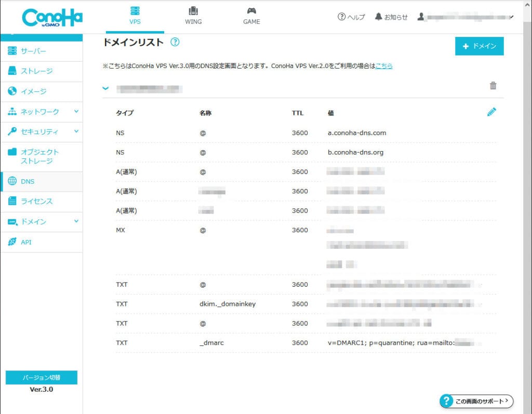532x414 pixels.
Task: Click the sidebar ドメイン icon
Action: [x=12, y=222]
